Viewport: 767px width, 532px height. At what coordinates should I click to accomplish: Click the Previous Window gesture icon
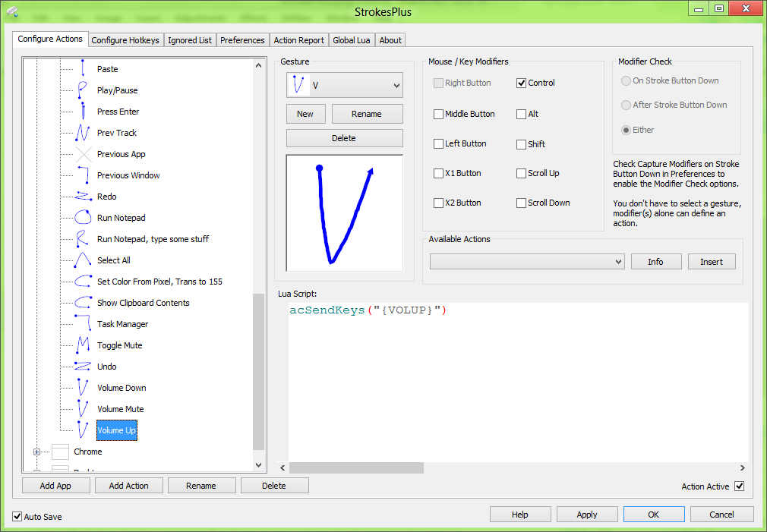[x=84, y=175]
